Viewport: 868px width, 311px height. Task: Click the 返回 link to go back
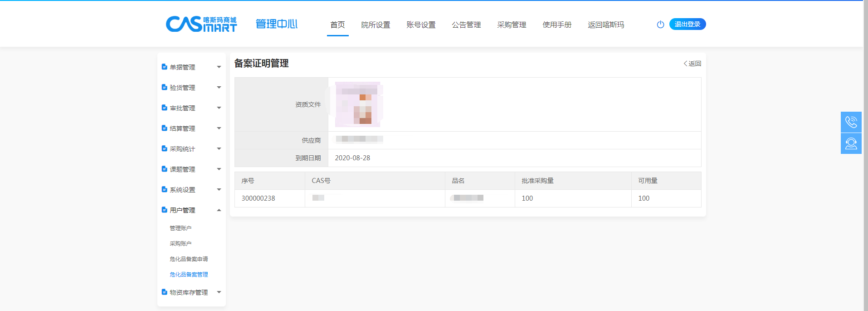(x=692, y=64)
